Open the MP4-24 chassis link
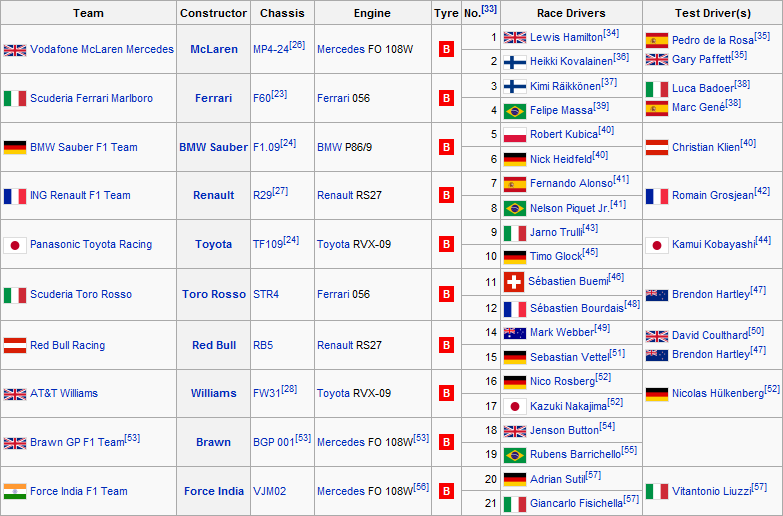783x516 pixels. coord(271,49)
